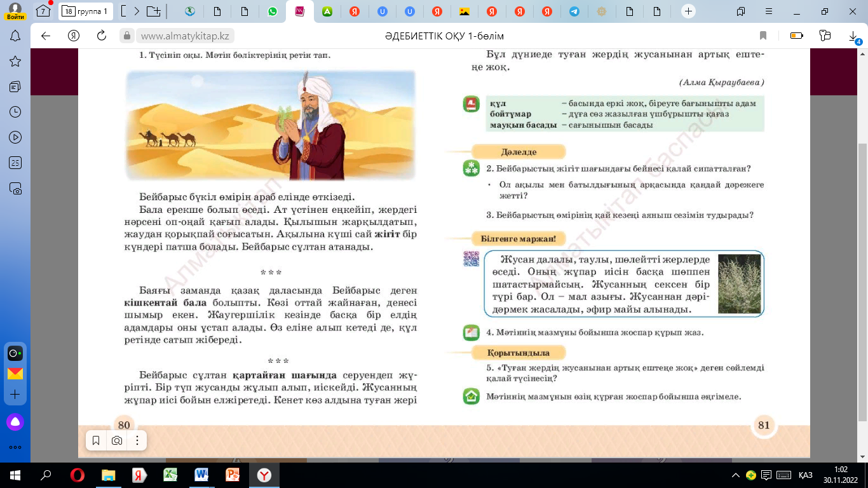This screenshot has height=488, width=868.
Task: Open History clock in the sidebar
Action: tap(15, 112)
